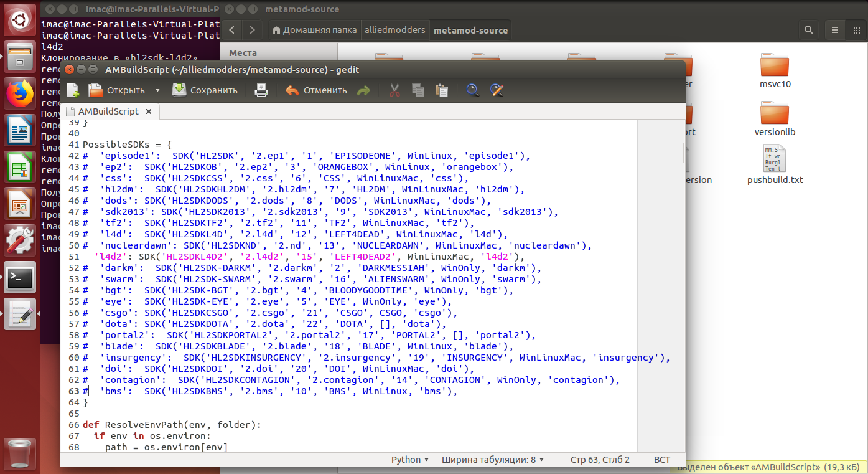Launch LibreOffice Writer from the launcher
This screenshot has width=868, height=474.
click(x=20, y=131)
